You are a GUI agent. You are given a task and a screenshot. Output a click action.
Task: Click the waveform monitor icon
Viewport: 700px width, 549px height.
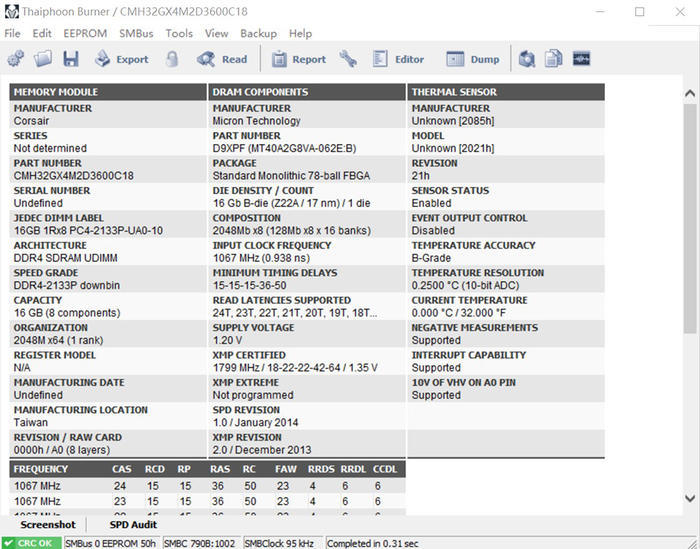[x=581, y=58]
